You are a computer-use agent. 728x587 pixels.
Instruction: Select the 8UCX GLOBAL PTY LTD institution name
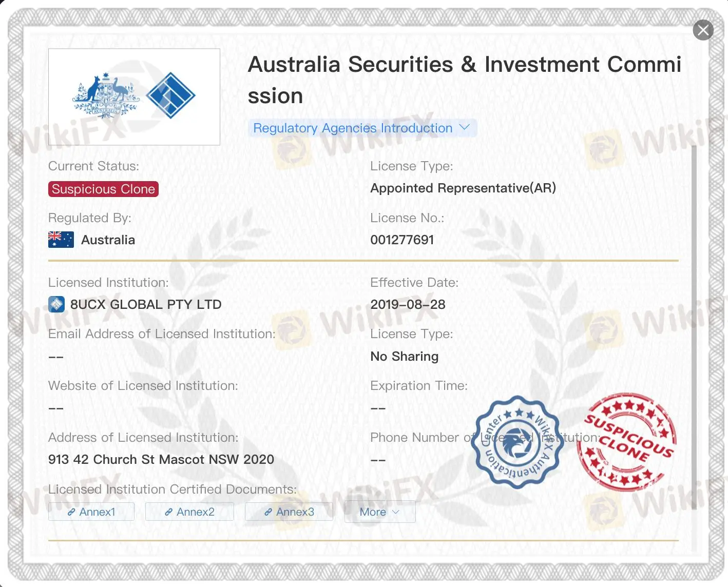coord(146,304)
